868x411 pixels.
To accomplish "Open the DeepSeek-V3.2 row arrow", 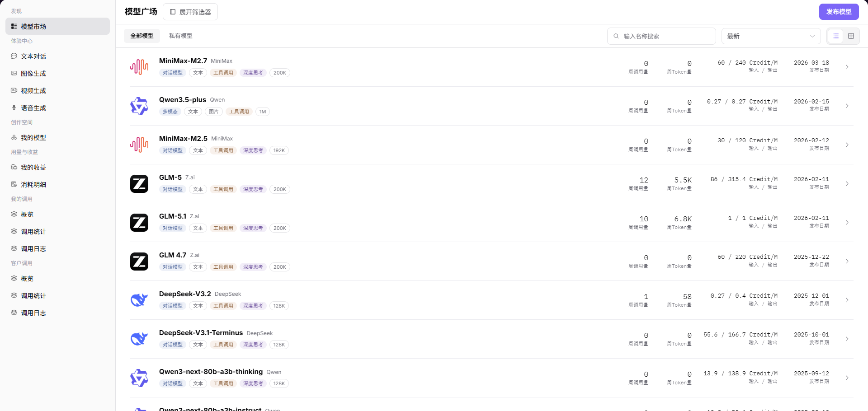I will [847, 300].
